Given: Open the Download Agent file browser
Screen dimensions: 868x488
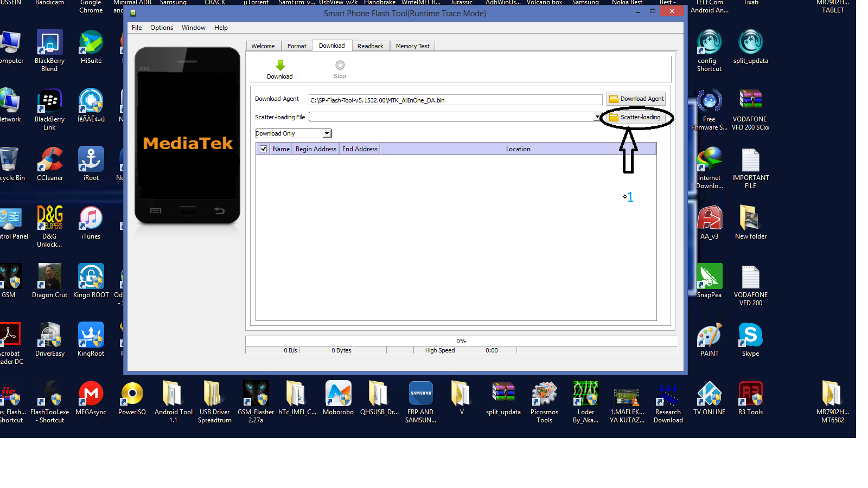Looking at the screenshot, I should [x=636, y=99].
